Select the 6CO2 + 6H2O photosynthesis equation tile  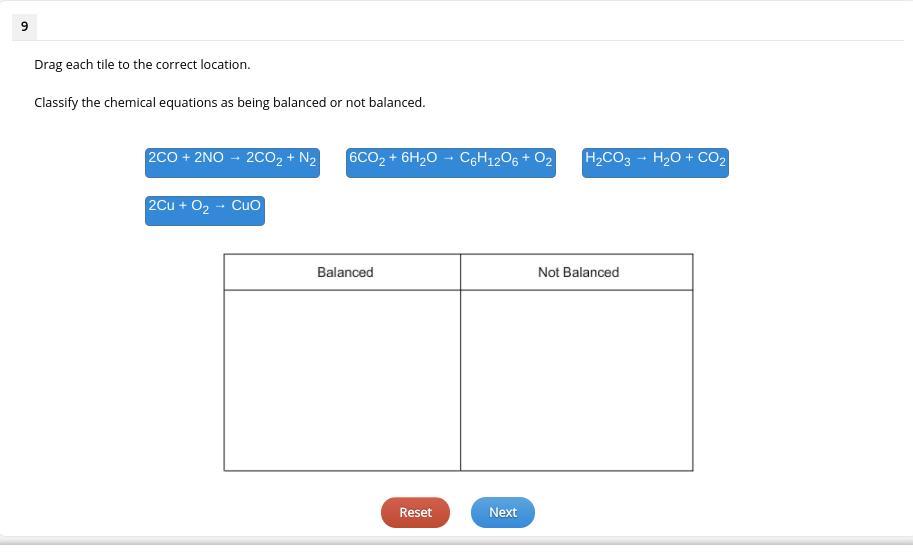coord(451,162)
